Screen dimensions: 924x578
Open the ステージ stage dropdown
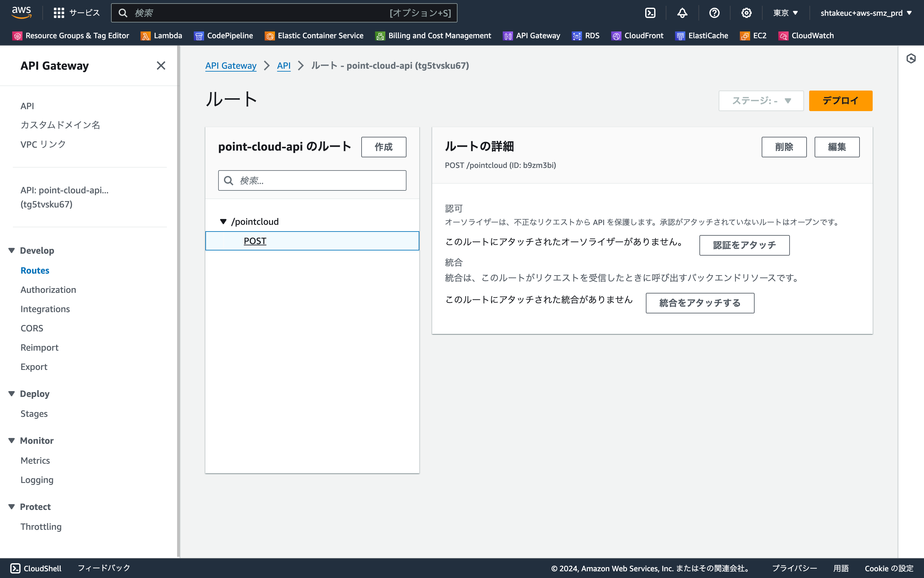761,101
